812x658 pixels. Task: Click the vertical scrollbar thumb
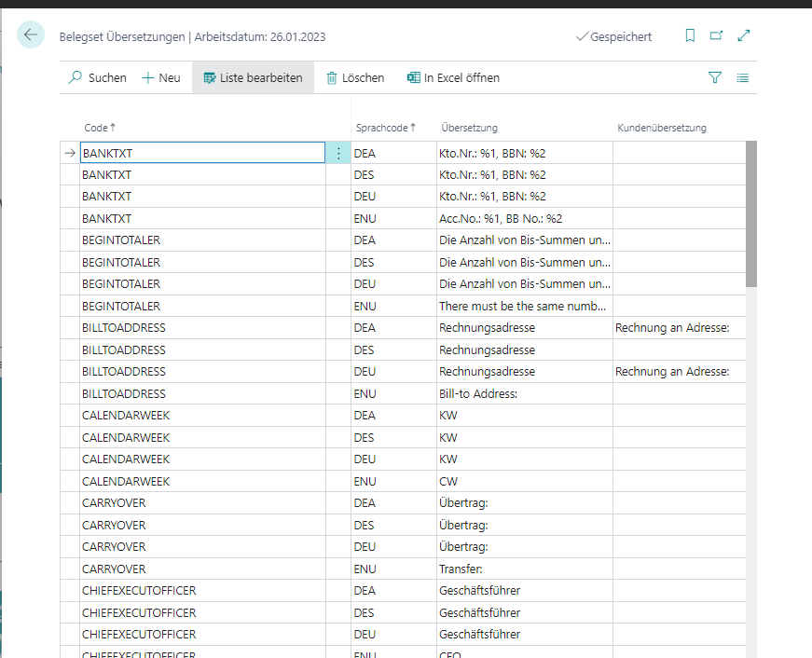[x=750, y=214]
